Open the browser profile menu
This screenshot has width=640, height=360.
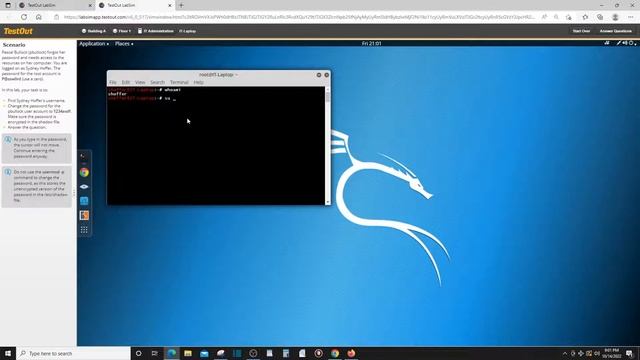tap(615, 17)
